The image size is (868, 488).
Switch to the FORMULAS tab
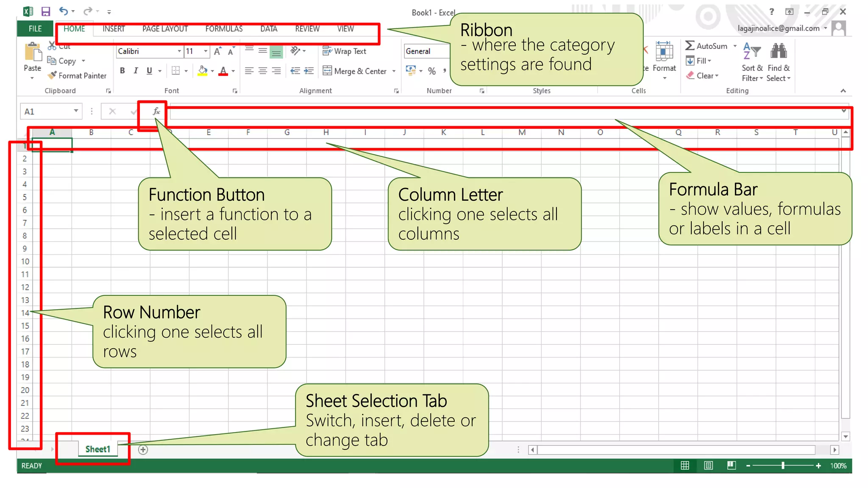point(224,29)
